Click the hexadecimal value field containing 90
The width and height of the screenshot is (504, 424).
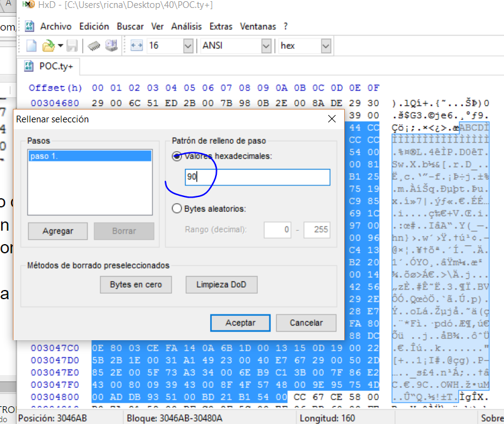coord(257,177)
